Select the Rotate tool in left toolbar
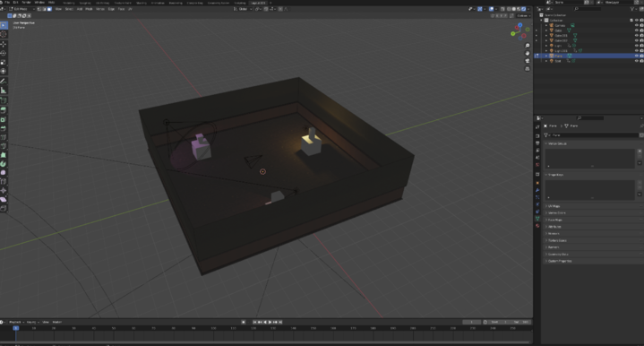Screen dimensions: 644x346 (4, 53)
